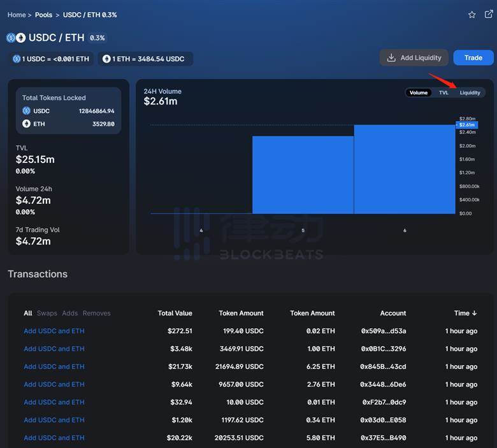Click the blue Trade button
This screenshot has width=497, height=448.
pyautogui.click(x=473, y=58)
